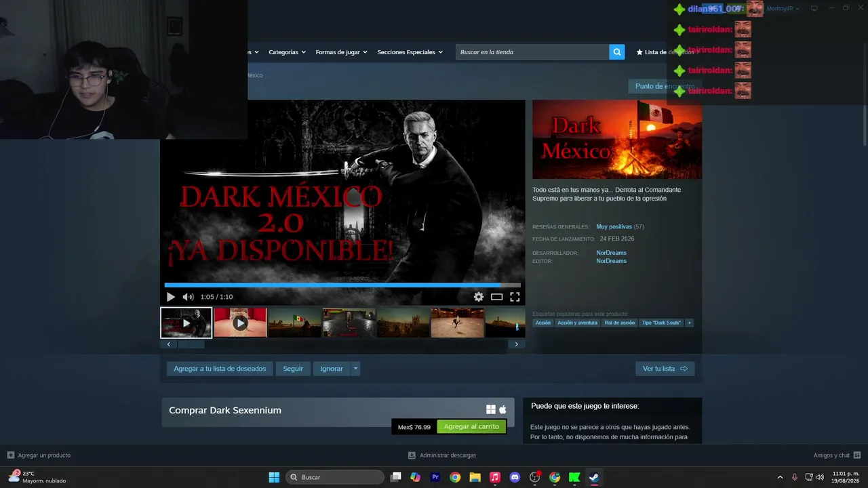Launch Copilot from the taskbar
The height and width of the screenshot is (488, 868).
tap(416, 477)
